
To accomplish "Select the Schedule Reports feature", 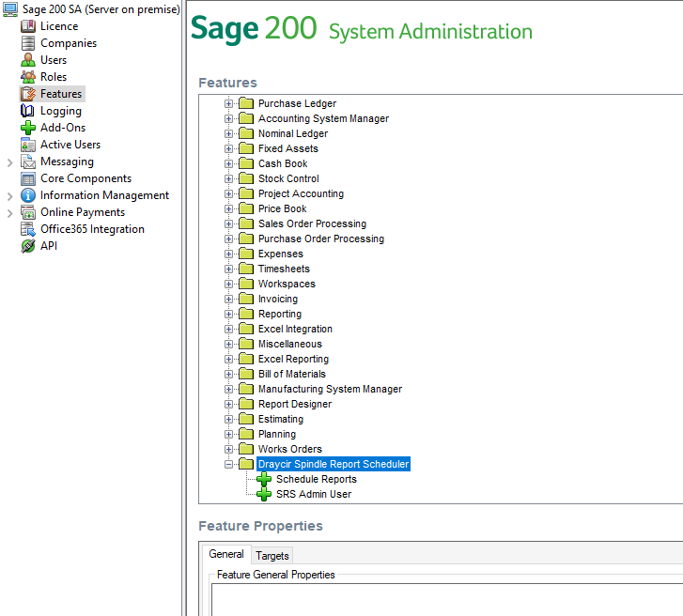I will [x=317, y=479].
